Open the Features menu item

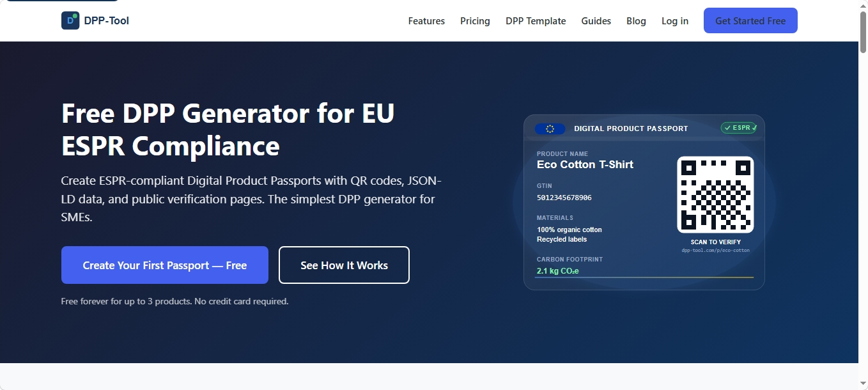point(426,21)
